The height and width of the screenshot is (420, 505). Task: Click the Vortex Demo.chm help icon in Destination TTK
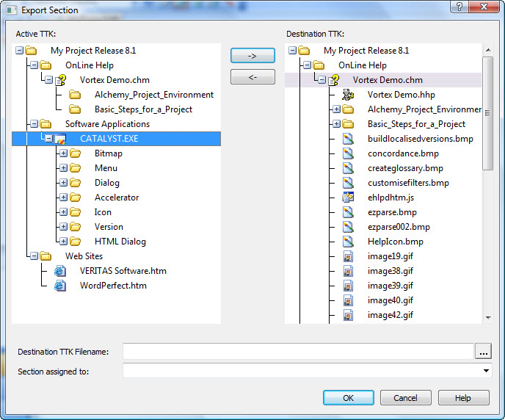click(333, 80)
